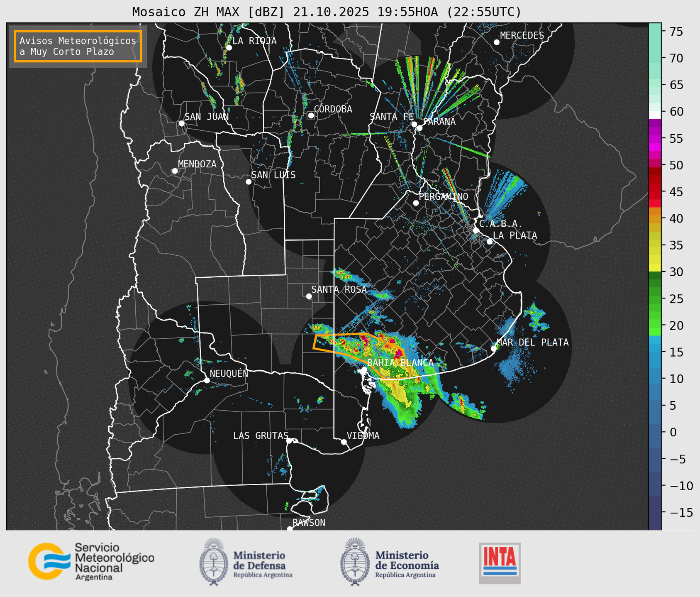This screenshot has height=597, width=700.
Task: Click the white dot marking Mendoza
Action: point(175,171)
